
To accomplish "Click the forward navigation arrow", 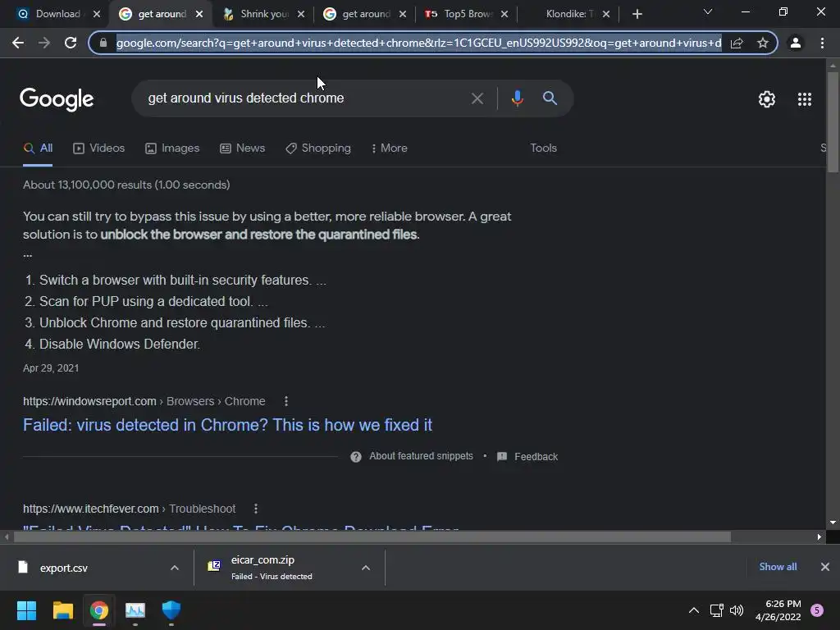I will pyautogui.click(x=44, y=43).
